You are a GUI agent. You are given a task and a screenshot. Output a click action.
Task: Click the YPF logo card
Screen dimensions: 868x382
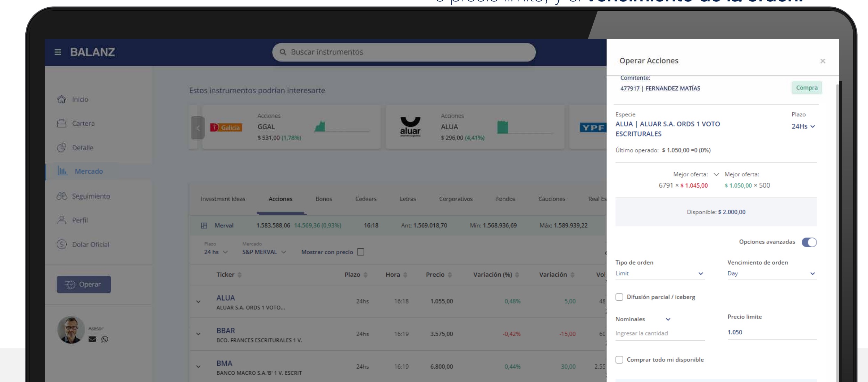click(x=593, y=127)
